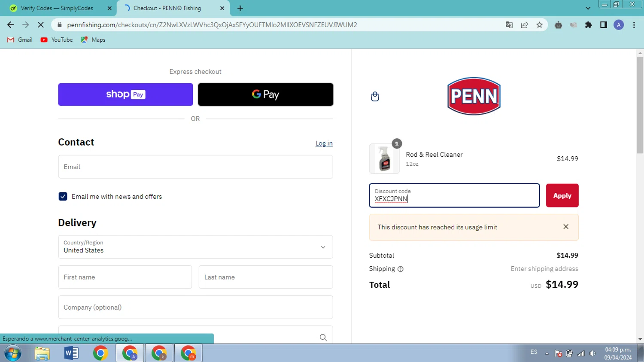Image resolution: width=644 pixels, height=362 pixels.
Task: Show hidden system tray icons
Action: (x=547, y=353)
